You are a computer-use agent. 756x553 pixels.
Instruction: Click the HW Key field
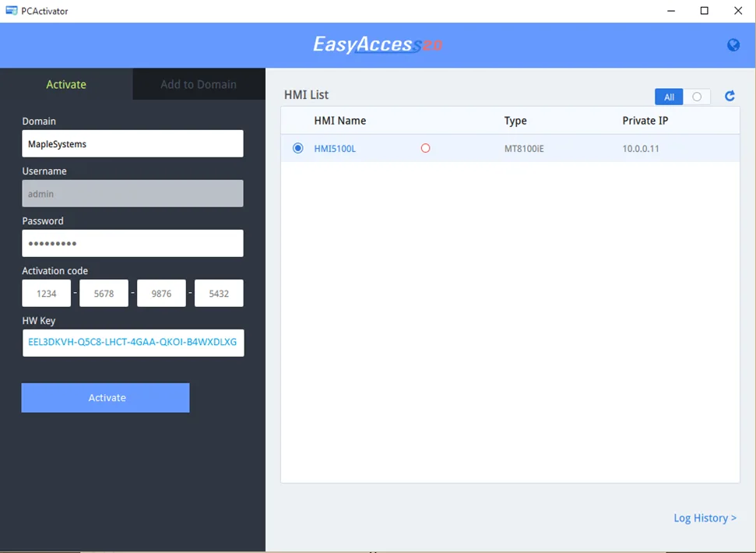click(133, 343)
